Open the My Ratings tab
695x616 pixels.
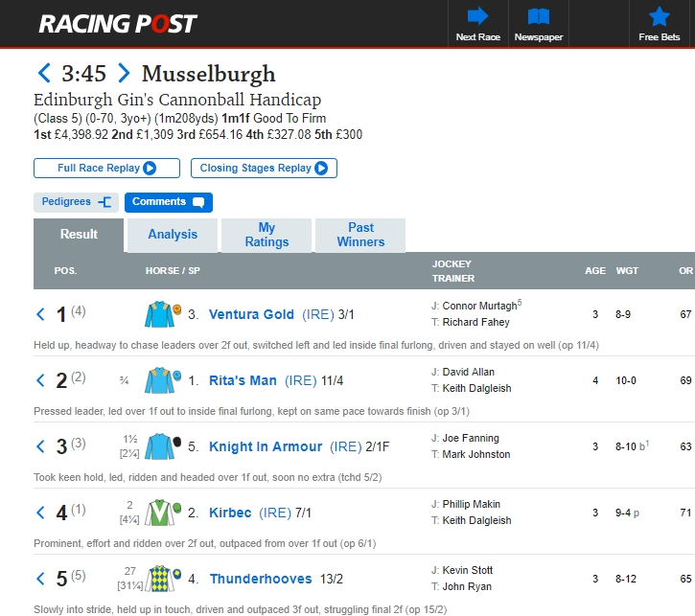click(x=266, y=235)
